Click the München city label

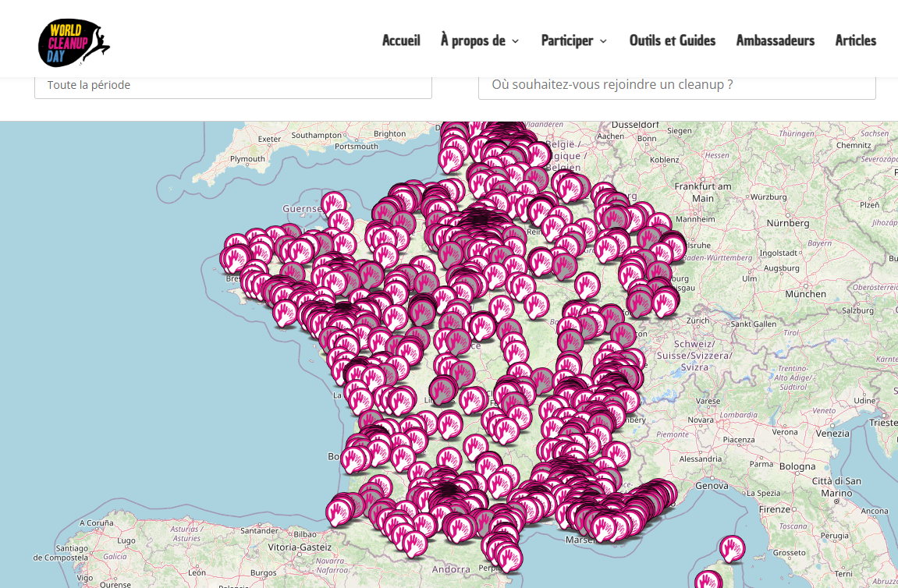click(806, 294)
